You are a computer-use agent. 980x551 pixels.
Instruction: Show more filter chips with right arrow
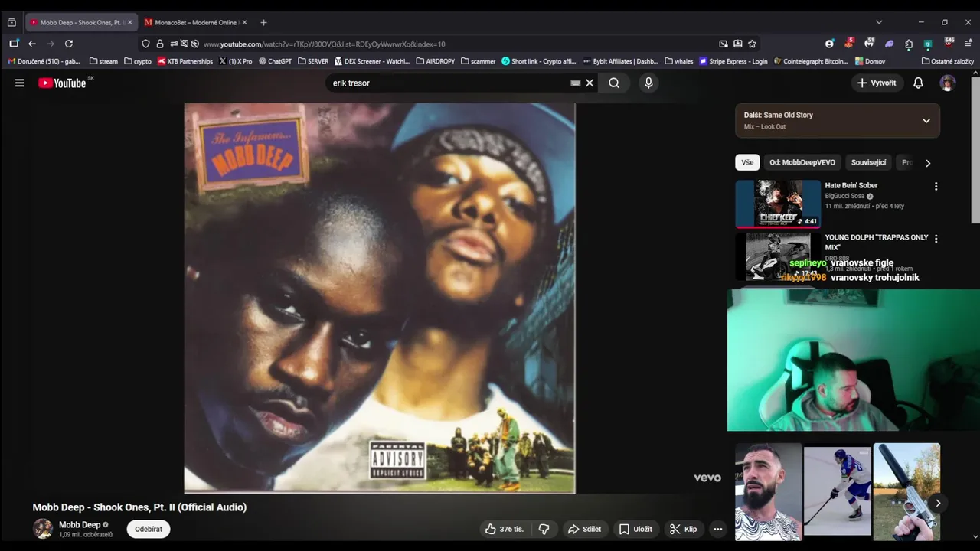[928, 163]
